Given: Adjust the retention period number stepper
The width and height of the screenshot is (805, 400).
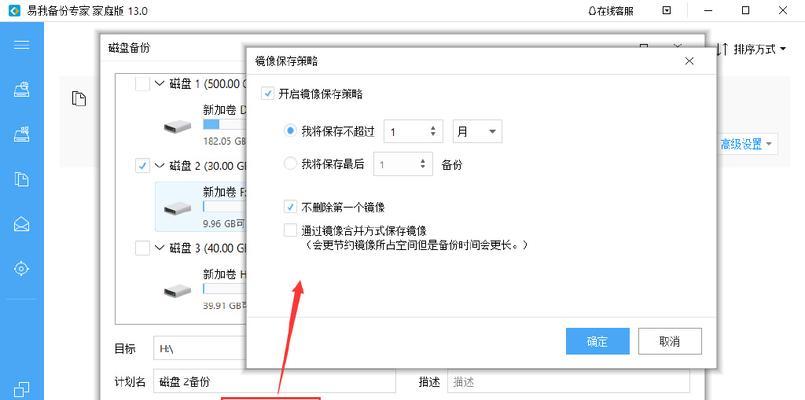Looking at the screenshot, I should coord(433,131).
